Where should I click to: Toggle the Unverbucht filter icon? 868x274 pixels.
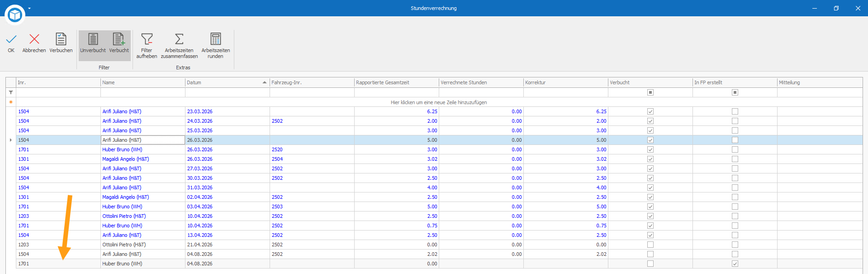coord(93,39)
